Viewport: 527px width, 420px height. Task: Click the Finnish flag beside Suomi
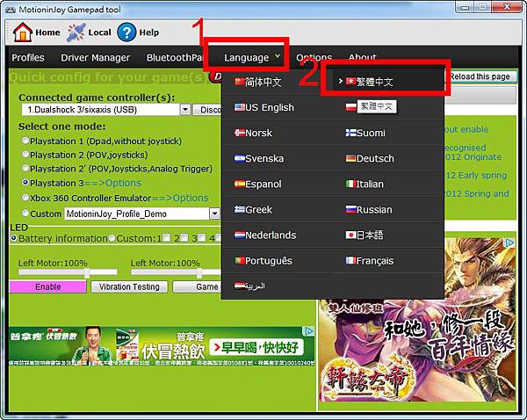[350, 133]
